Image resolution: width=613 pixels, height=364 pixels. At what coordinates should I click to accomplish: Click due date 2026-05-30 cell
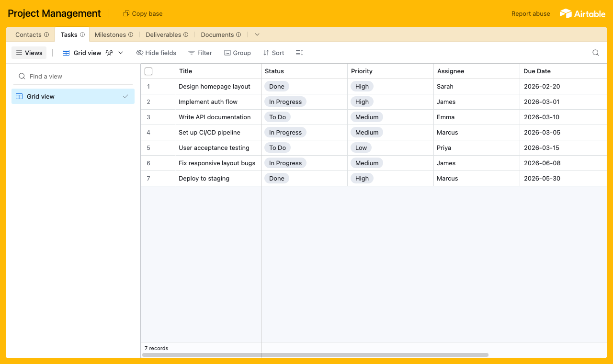563,178
